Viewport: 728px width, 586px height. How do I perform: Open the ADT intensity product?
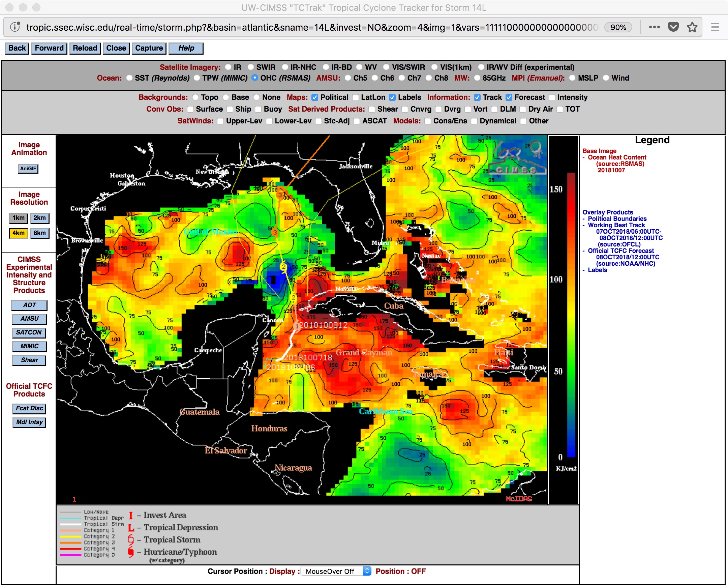[x=29, y=305]
